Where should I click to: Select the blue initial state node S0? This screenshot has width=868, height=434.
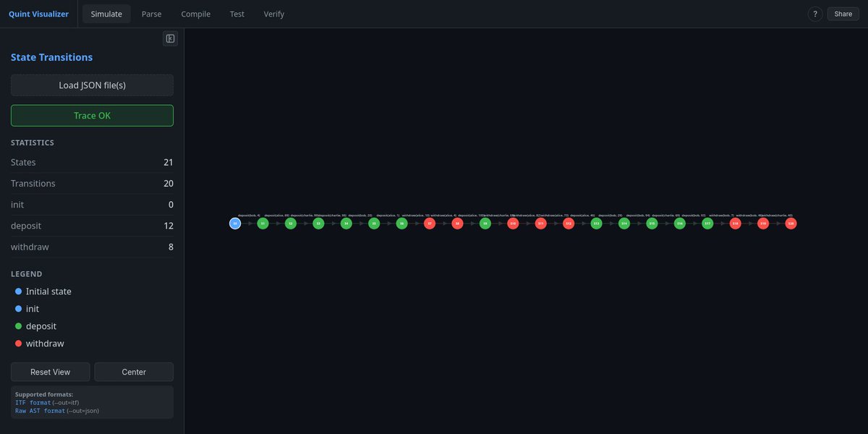coord(235,224)
